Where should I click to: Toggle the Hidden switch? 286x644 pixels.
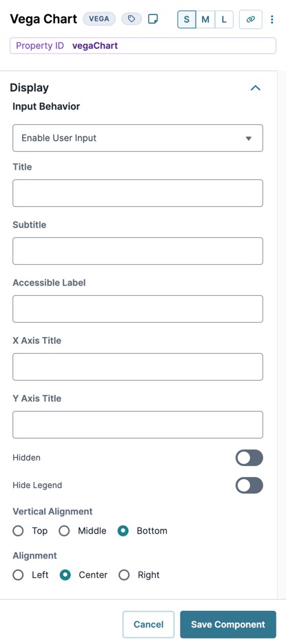click(249, 458)
